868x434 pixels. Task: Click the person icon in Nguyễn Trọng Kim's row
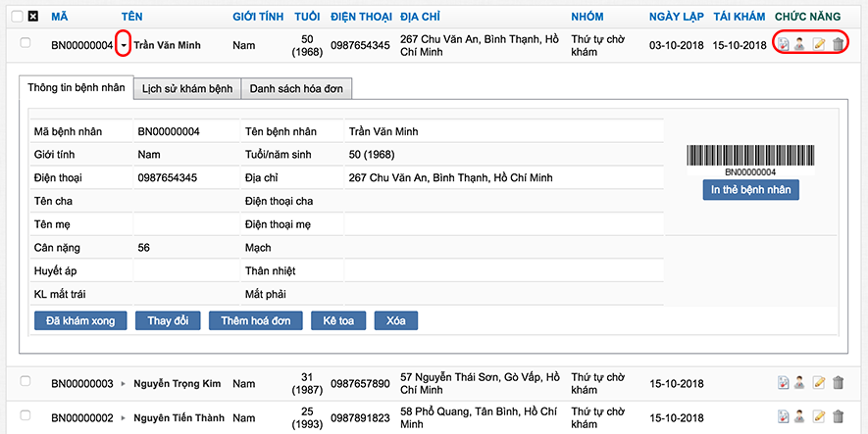(799, 383)
